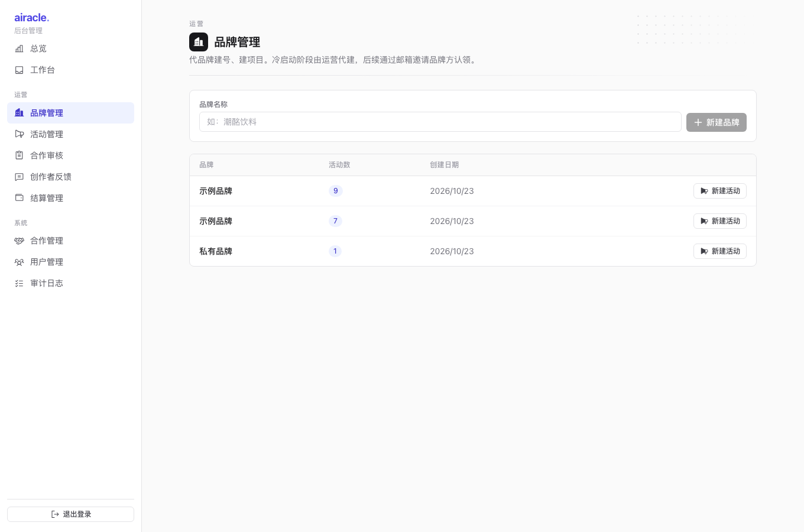
Task: Navigate to 审计日志 in the sidebar
Action: click(70, 283)
